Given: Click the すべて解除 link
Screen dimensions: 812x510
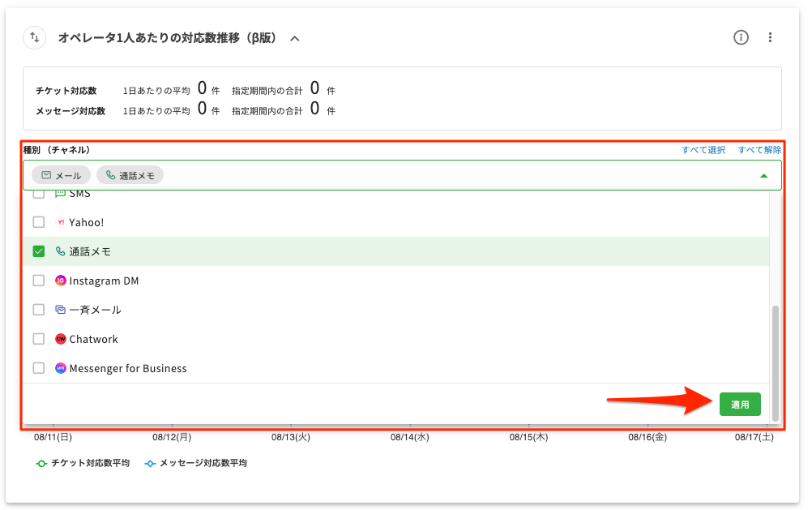Looking at the screenshot, I should click(759, 150).
